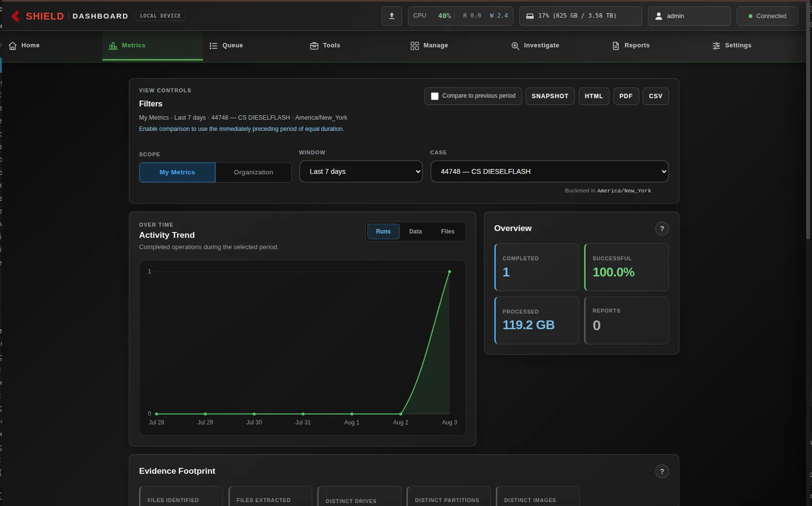Click the DISTINCT DRIVES card
This screenshot has width=812, height=506.
(x=360, y=496)
